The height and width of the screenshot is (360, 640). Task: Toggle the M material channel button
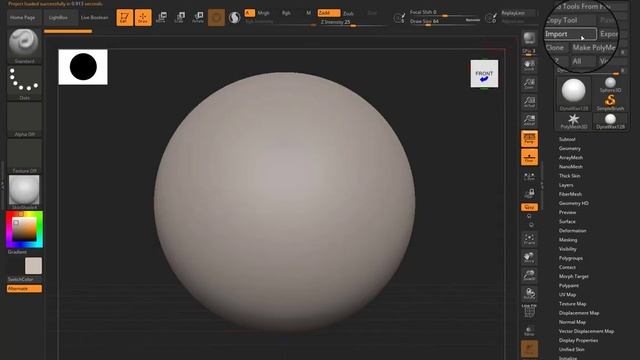(x=309, y=13)
